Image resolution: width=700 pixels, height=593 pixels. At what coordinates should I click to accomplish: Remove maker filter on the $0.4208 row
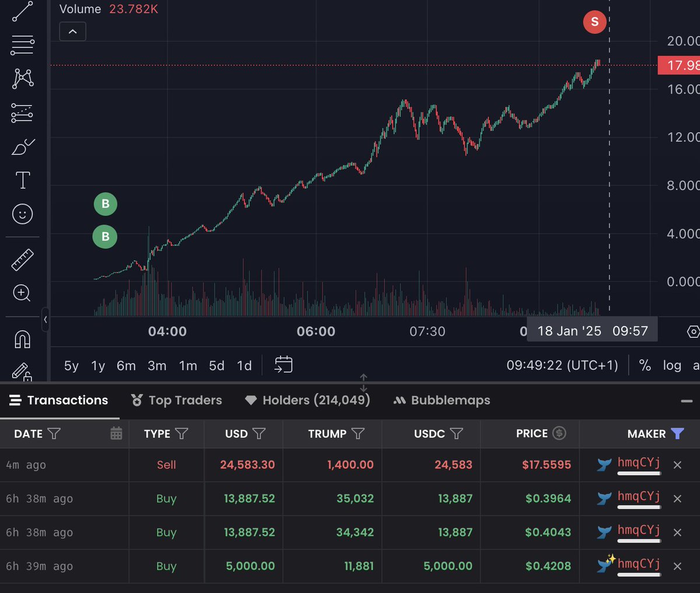(x=677, y=566)
